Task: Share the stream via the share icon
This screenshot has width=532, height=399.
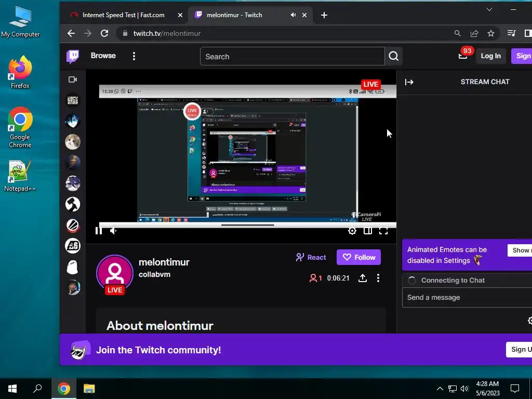Action: coord(362,278)
